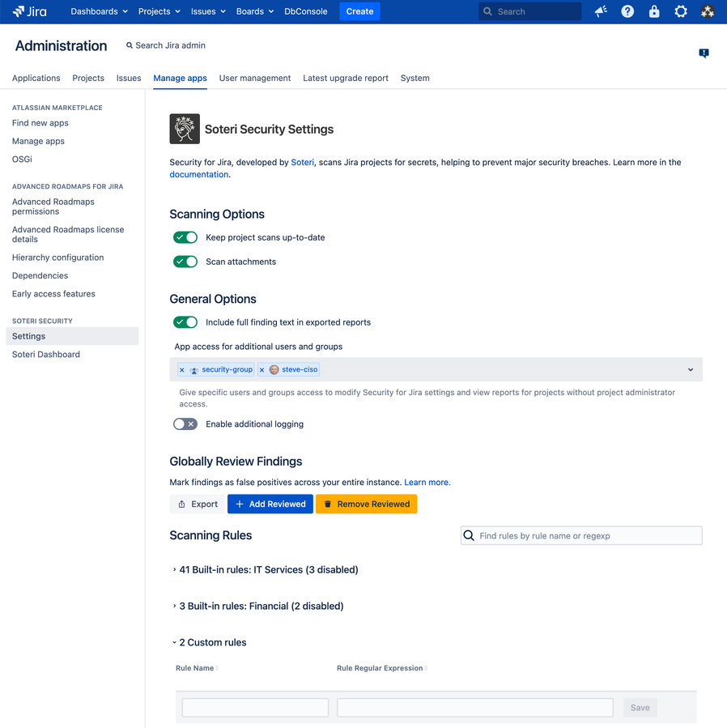Click the Save button for custom rule
Image resolution: width=727 pixels, height=728 pixels.
tap(640, 708)
